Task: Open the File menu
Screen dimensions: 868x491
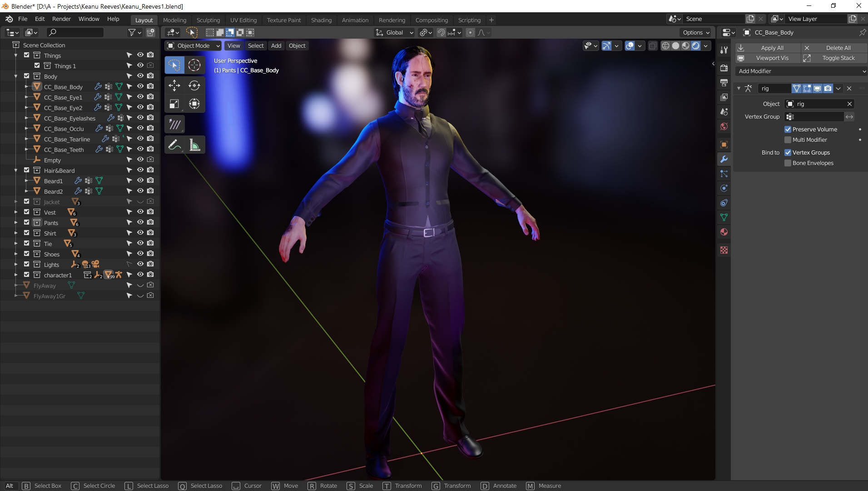Action: pyautogui.click(x=23, y=19)
